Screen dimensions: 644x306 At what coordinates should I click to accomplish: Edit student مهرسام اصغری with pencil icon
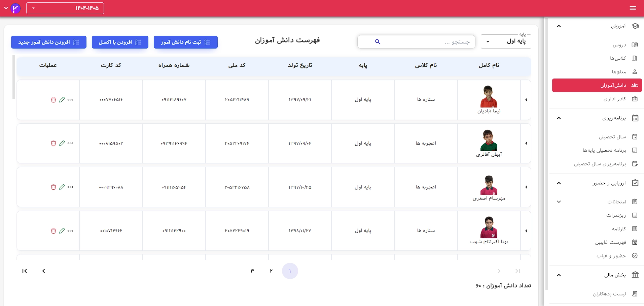62,187
